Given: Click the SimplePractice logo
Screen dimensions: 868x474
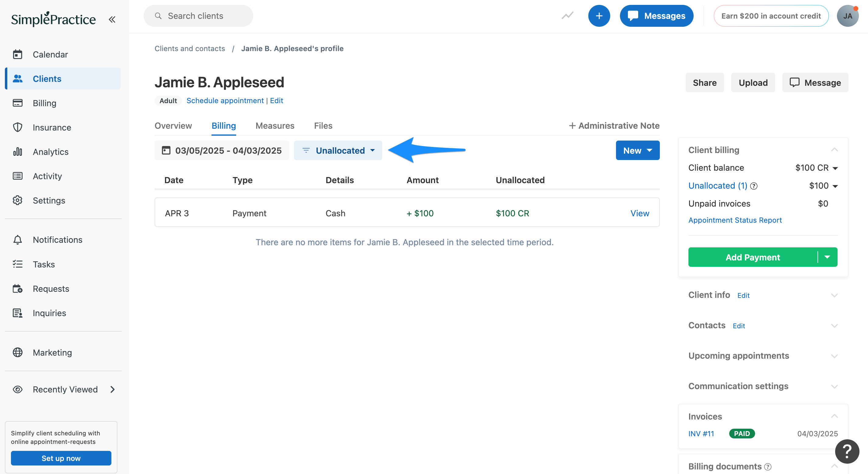Looking at the screenshot, I should (53, 19).
